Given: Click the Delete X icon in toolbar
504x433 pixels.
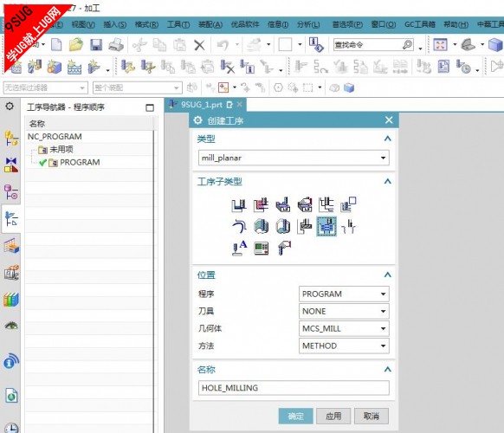Looking at the screenshot, I should 199,45.
